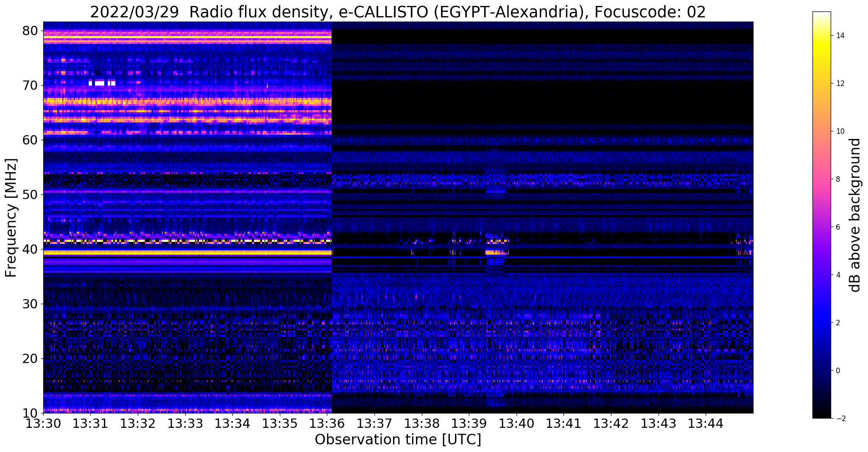This screenshot has height=452, width=868.
Task: Click the colorbar tick label 12
Action: [840, 83]
